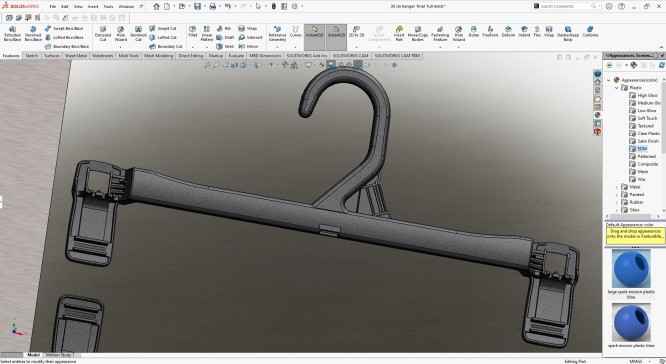Viewport: 666px width, 364px height.
Task: Choose Swept Boss/Base in ribbon
Action: click(x=64, y=28)
